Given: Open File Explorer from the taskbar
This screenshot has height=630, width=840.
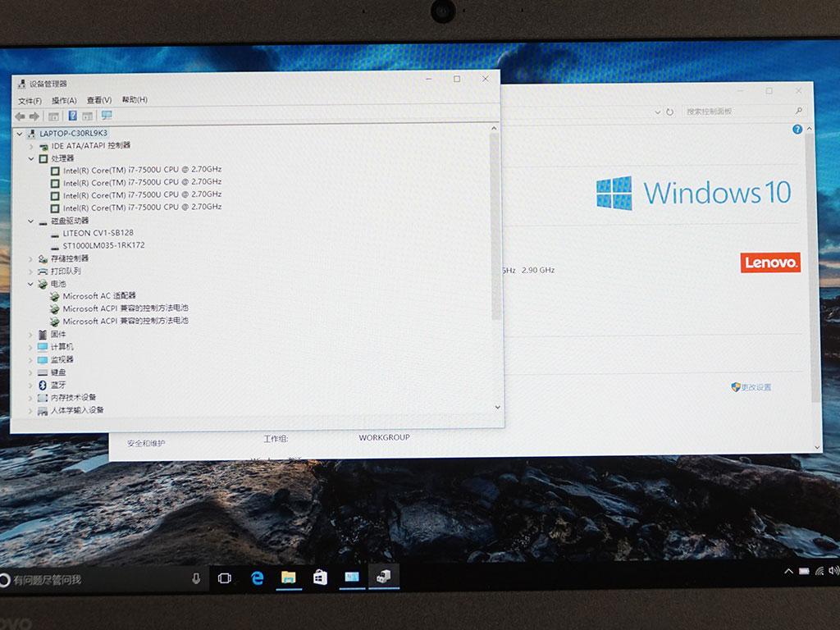Looking at the screenshot, I should click(289, 577).
